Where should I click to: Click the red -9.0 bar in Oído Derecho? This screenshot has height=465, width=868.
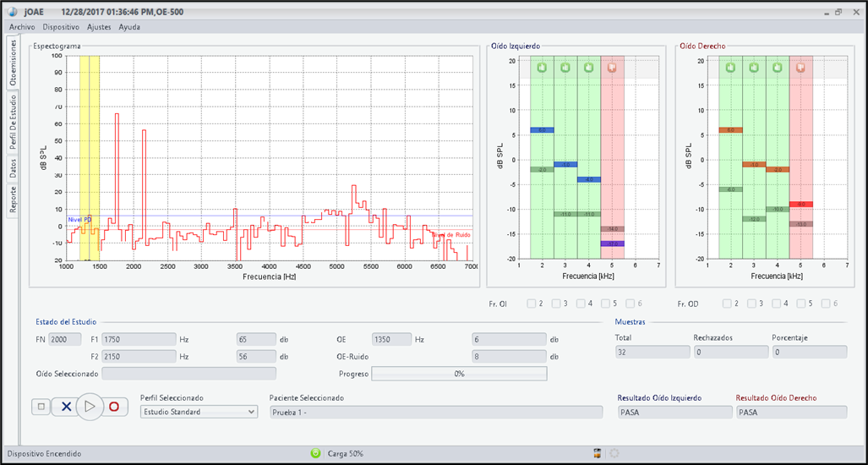coord(801,205)
